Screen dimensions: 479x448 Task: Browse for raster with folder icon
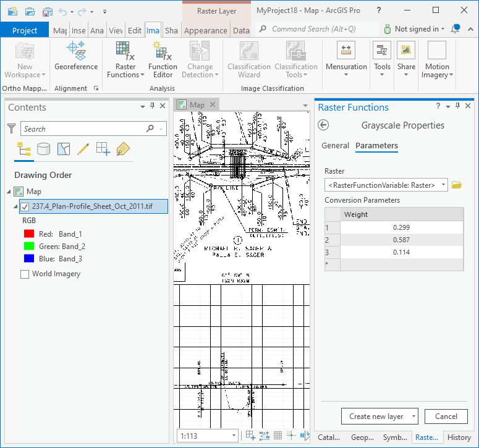(457, 185)
